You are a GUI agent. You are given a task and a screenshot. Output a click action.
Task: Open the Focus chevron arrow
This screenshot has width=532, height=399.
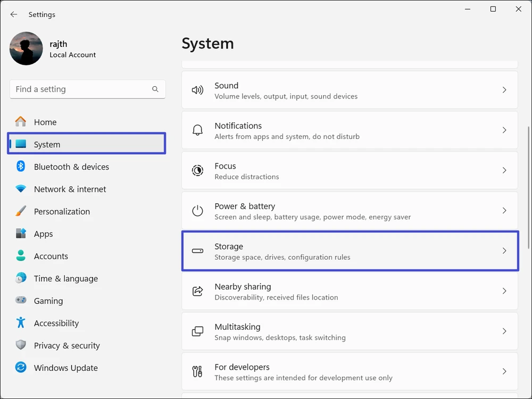[x=504, y=171]
